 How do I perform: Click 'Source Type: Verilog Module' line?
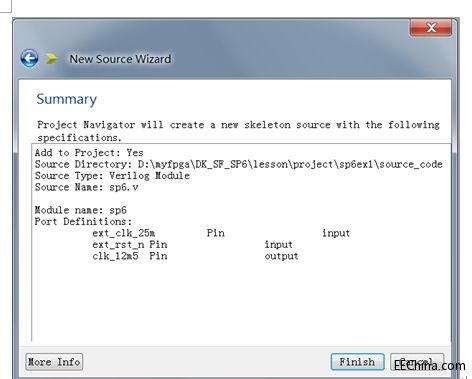(112, 176)
